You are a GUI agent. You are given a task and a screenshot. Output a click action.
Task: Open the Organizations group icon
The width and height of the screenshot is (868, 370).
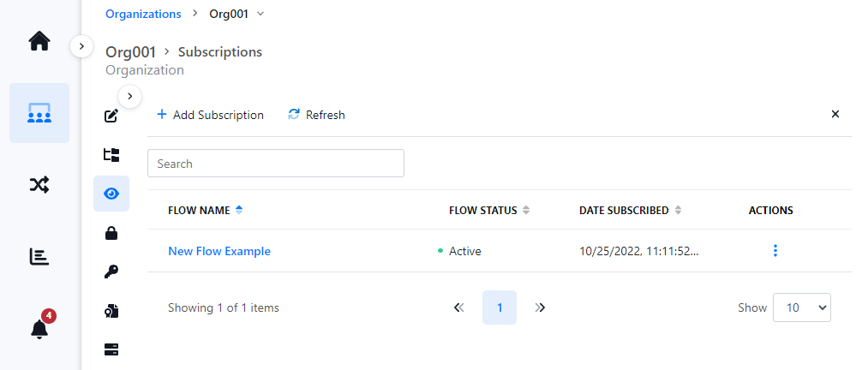[39, 113]
